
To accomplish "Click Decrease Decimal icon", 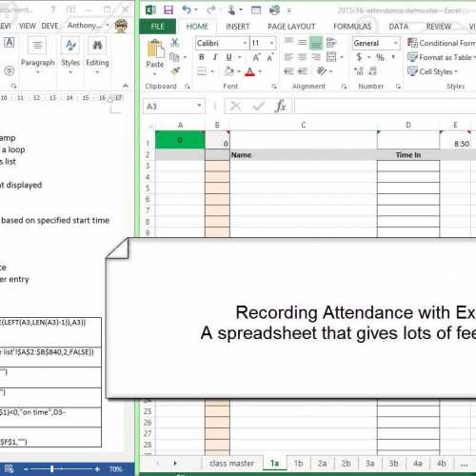I will pyautogui.click(x=372, y=71).
